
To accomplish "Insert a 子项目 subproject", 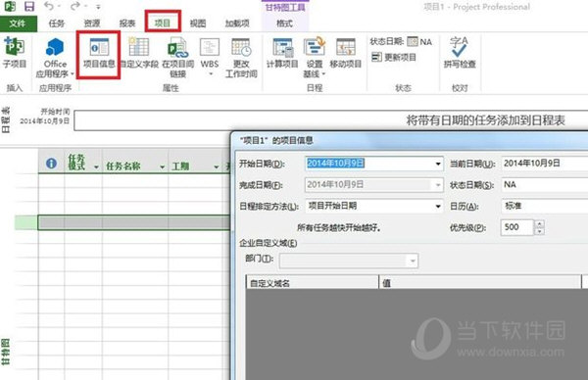I will coord(15,53).
